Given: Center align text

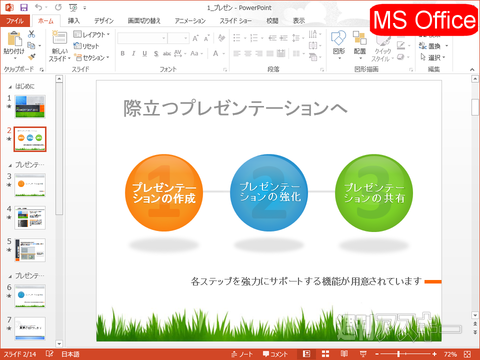Looking at the screenshot, I should [248, 53].
